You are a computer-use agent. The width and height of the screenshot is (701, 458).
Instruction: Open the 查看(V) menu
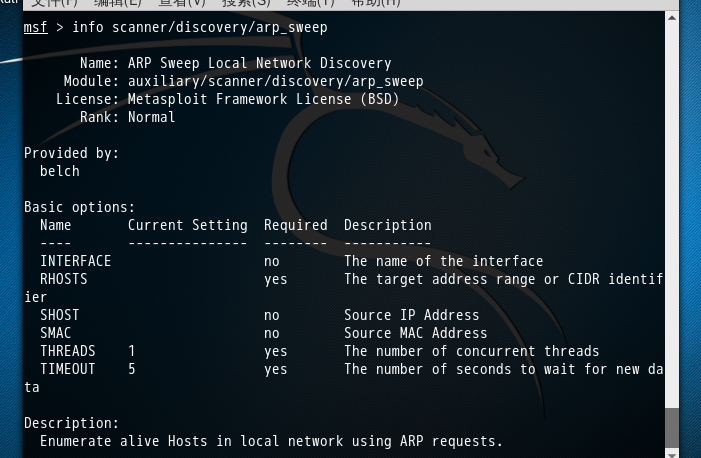pos(182,3)
